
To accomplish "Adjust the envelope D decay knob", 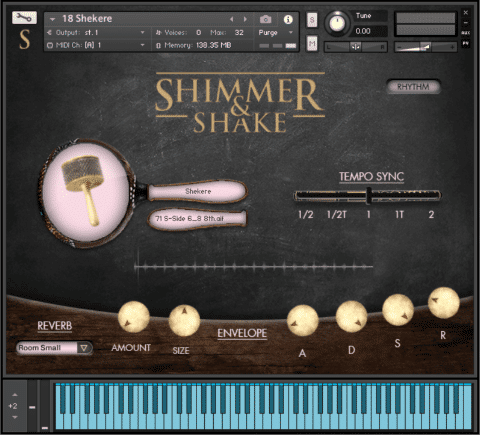I will pyautogui.click(x=351, y=317).
